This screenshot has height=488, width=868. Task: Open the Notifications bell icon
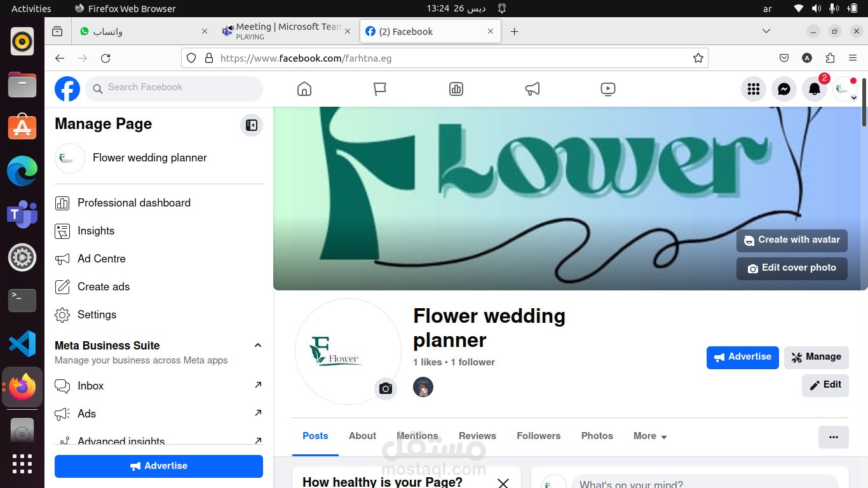click(815, 90)
